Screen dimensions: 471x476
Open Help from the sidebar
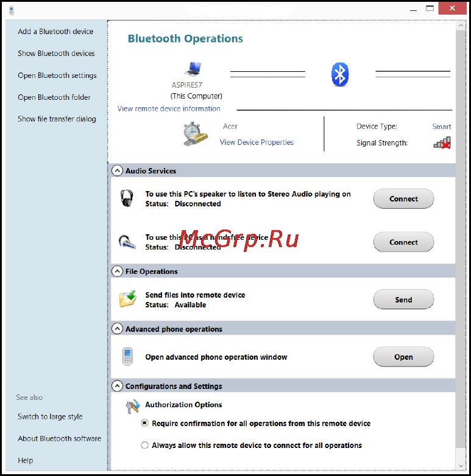[26, 461]
